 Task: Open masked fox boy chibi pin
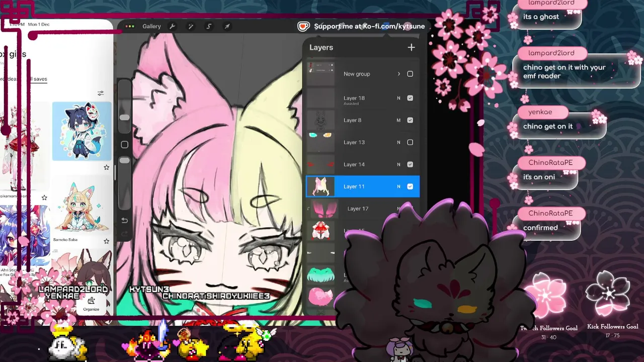[82, 131]
